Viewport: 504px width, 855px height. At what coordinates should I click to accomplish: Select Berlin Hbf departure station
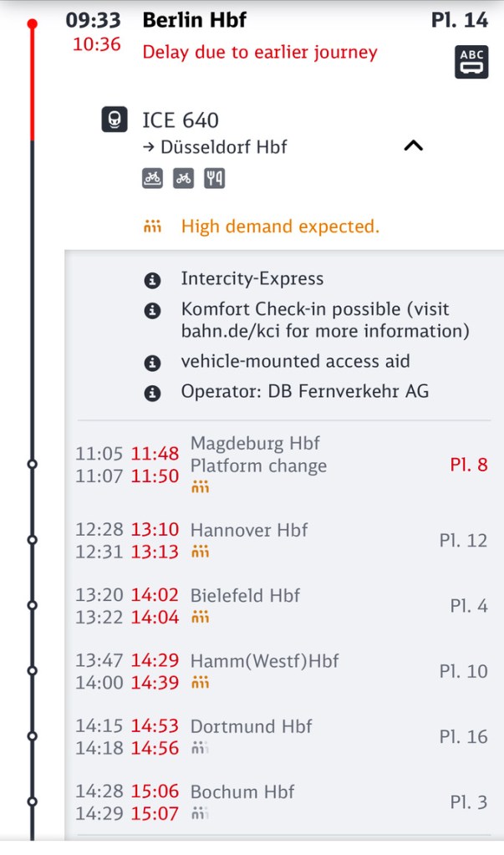pos(195,20)
